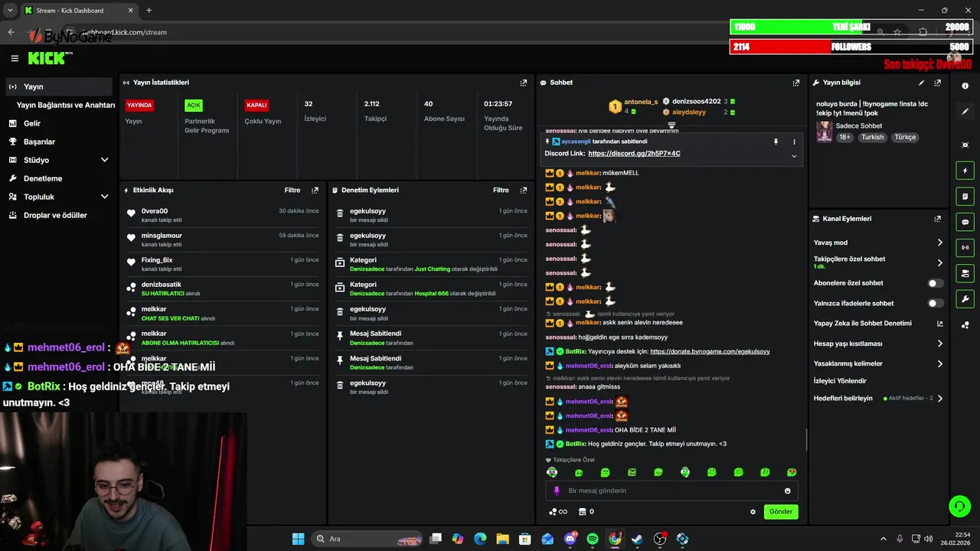Open the donate.bynogame.com link in chat

(x=710, y=351)
